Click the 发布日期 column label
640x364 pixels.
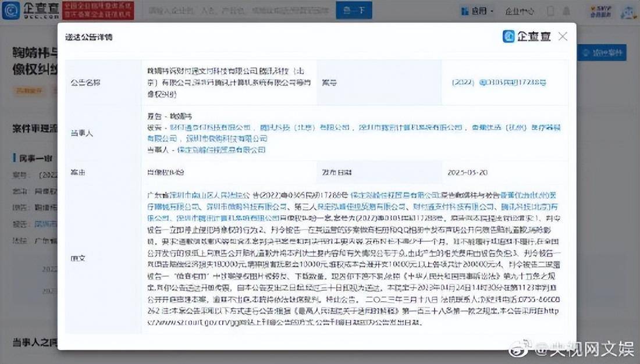click(x=337, y=172)
